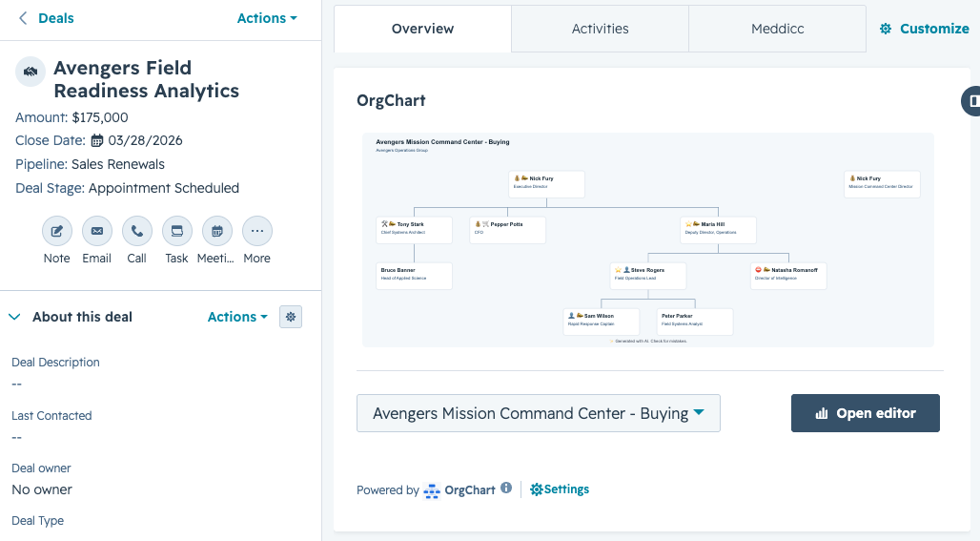
Task: Select Tony Stark node in org chart
Action: point(415,230)
